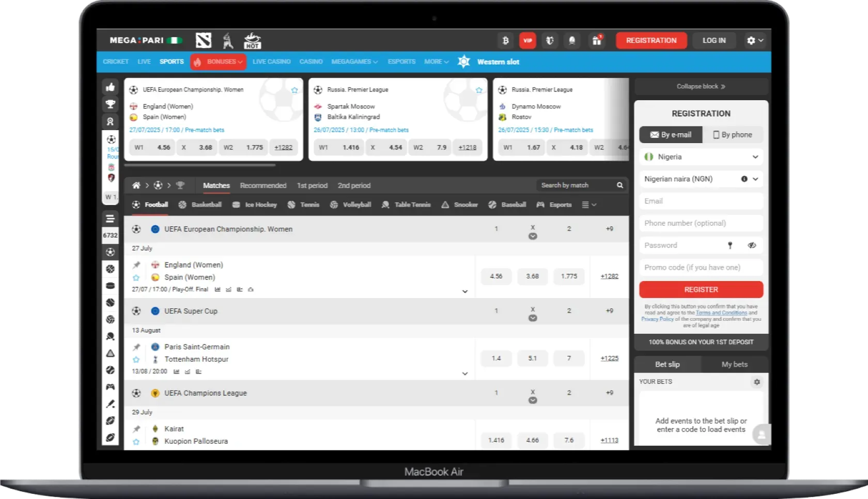Open the gamepad esports sidebar icon
868x499 pixels.
pyautogui.click(x=110, y=387)
